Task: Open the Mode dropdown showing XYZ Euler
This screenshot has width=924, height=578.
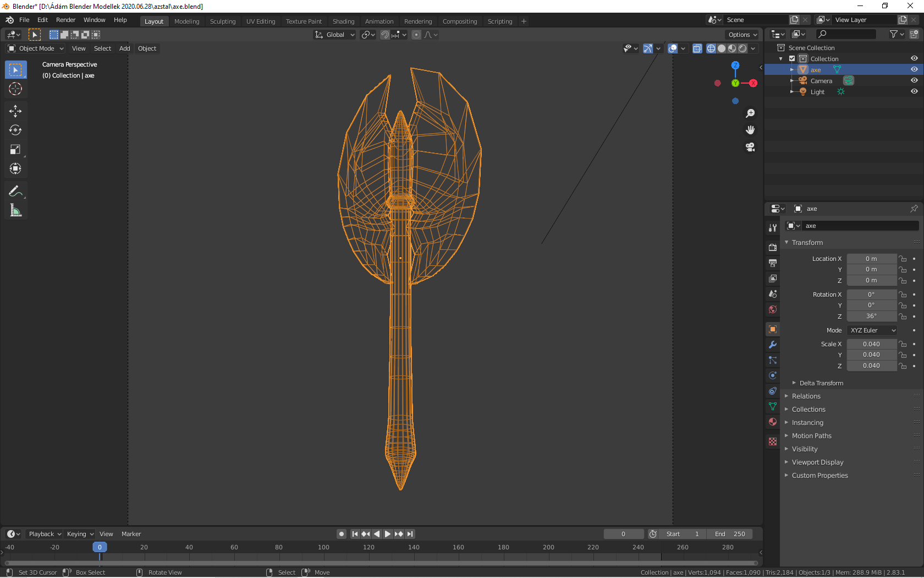Action: tap(872, 330)
